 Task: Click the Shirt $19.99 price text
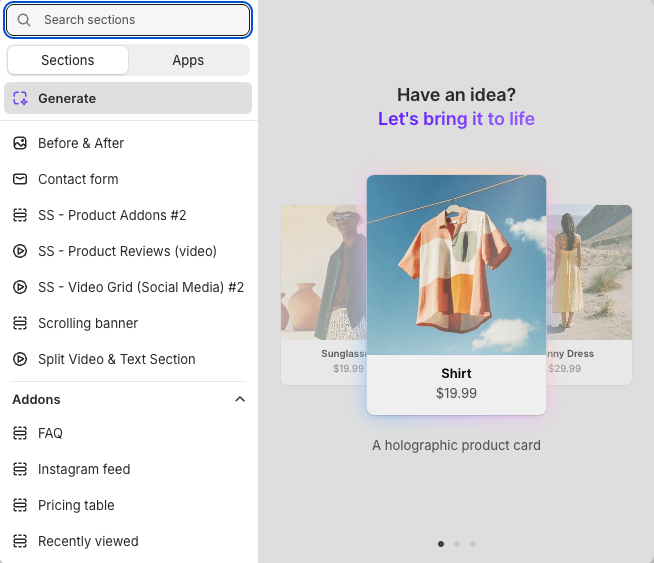tap(456, 393)
